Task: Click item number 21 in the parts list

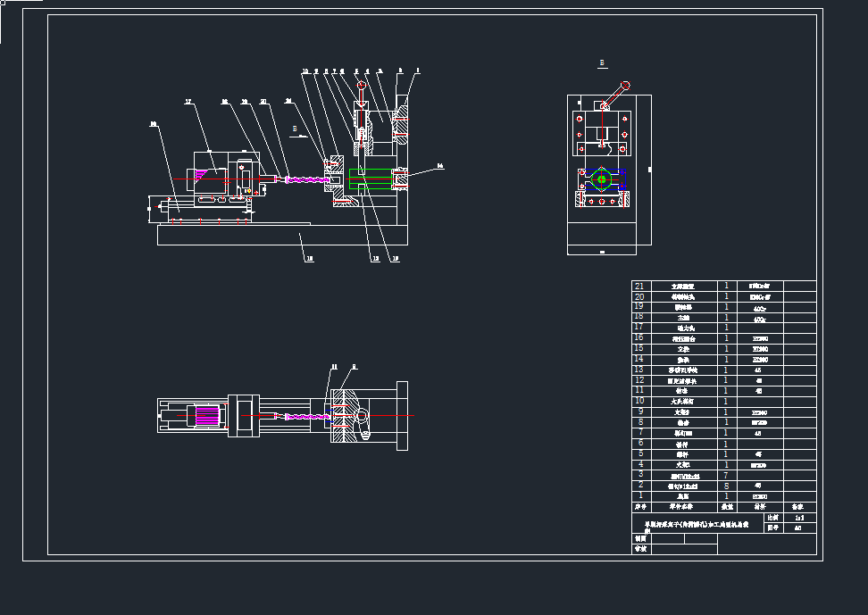Action: tap(638, 286)
